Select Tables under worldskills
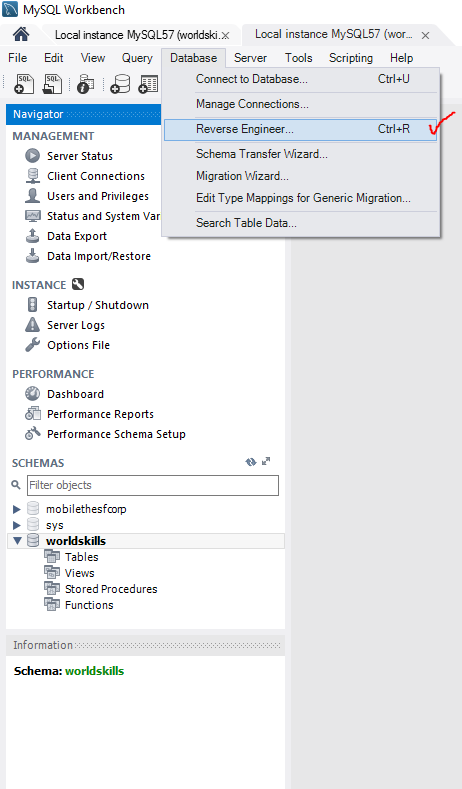 82,557
